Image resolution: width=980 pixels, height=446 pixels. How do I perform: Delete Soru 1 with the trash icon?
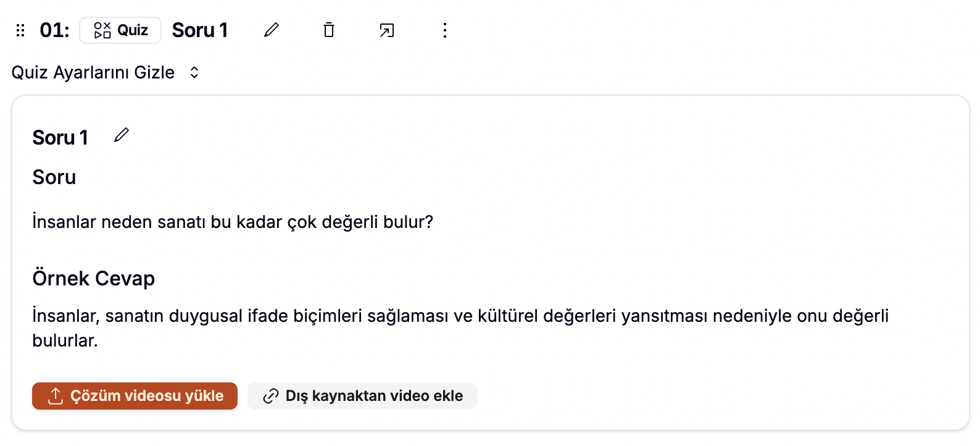[329, 30]
